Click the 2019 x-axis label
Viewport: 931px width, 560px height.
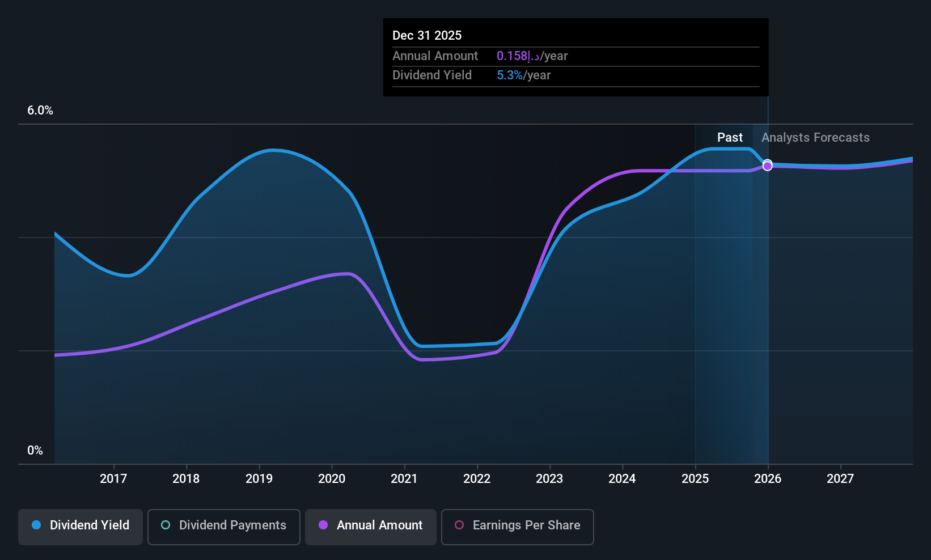[x=259, y=479]
